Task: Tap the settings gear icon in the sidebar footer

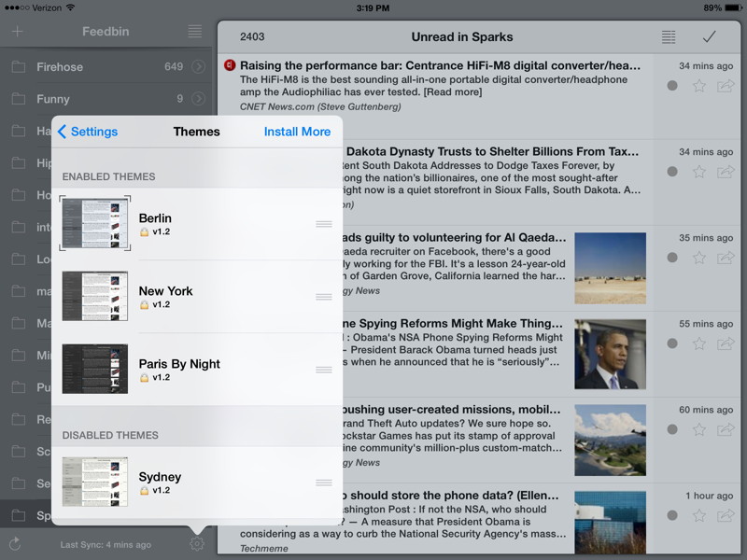Action: point(197,543)
